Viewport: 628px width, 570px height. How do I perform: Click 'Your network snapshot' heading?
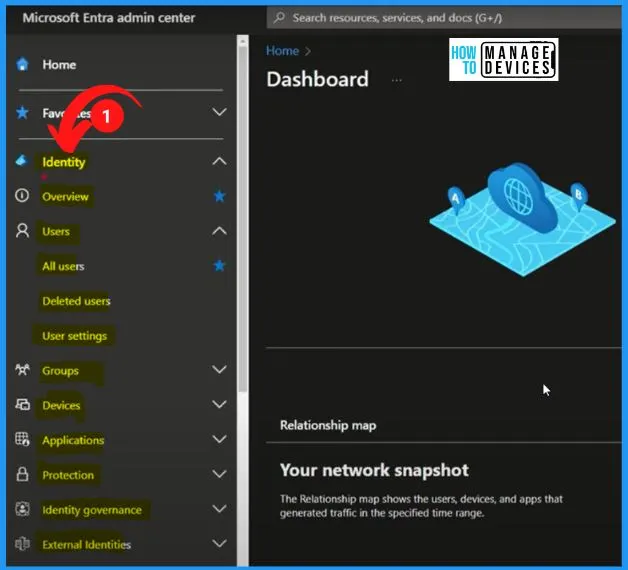374,470
